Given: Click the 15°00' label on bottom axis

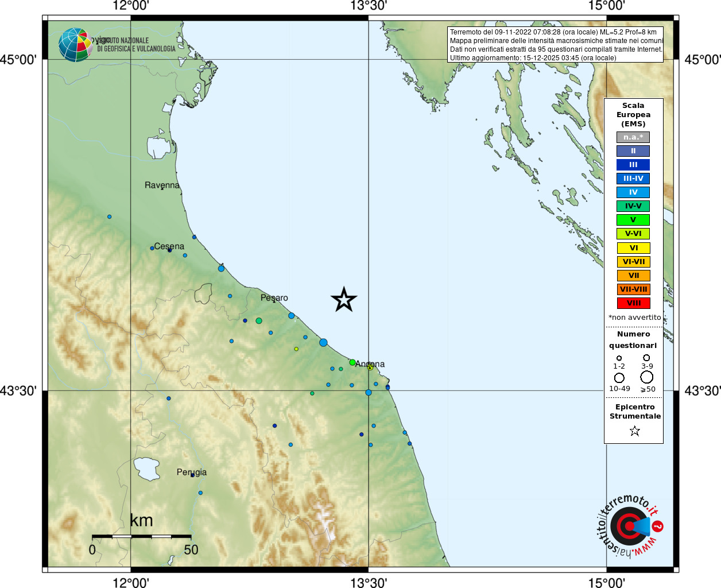Looking at the screenshot, I should [607, 582].
